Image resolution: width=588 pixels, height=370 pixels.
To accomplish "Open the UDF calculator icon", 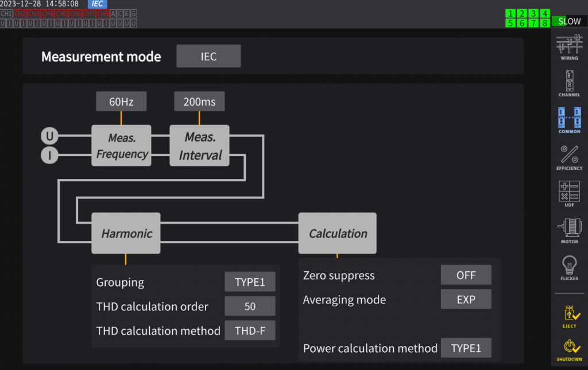I will point(569,194).
